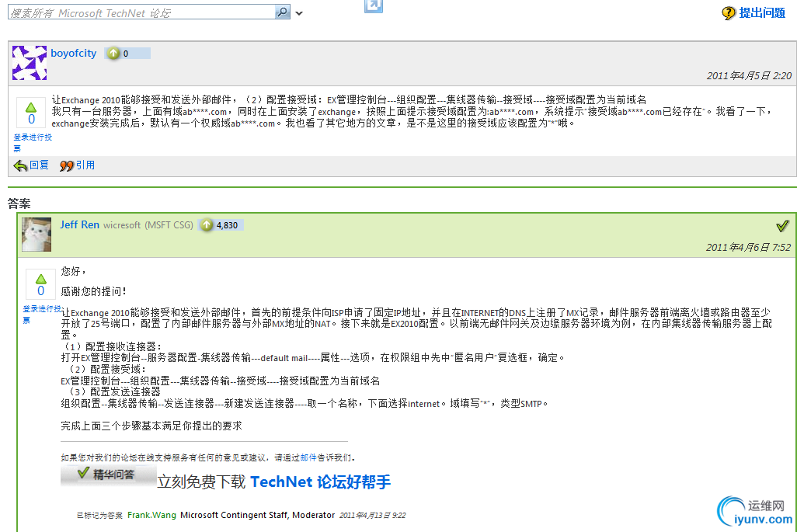
Task: Click the question mark help icon
Action: click(x=729, y=12)
